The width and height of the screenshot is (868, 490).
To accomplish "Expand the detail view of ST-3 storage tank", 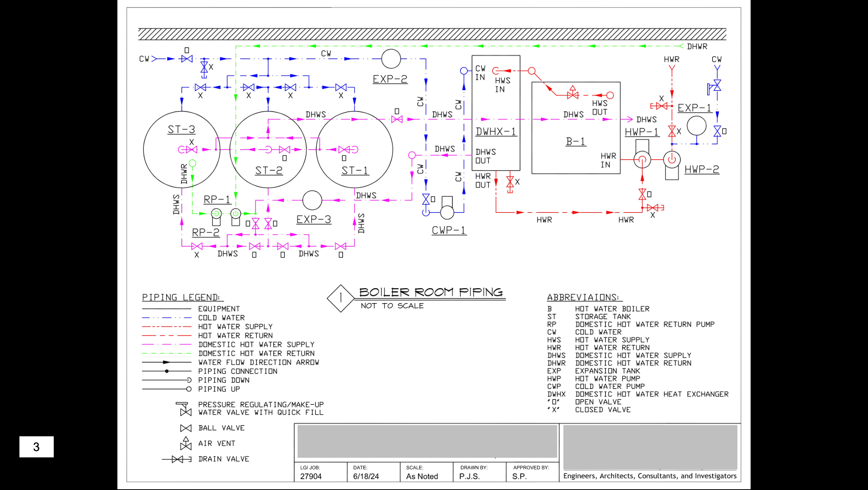I will 182,149.
